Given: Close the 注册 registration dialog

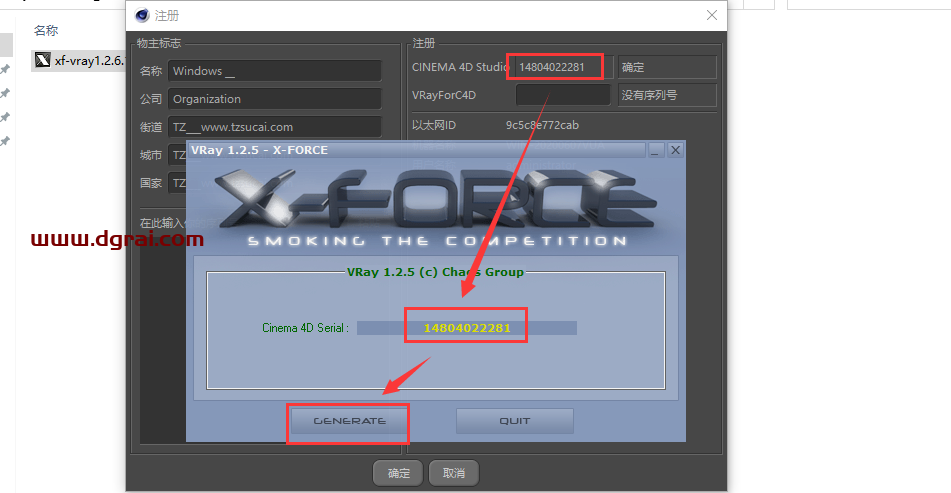Looking at the screenshot, I should tap(712, 15).
